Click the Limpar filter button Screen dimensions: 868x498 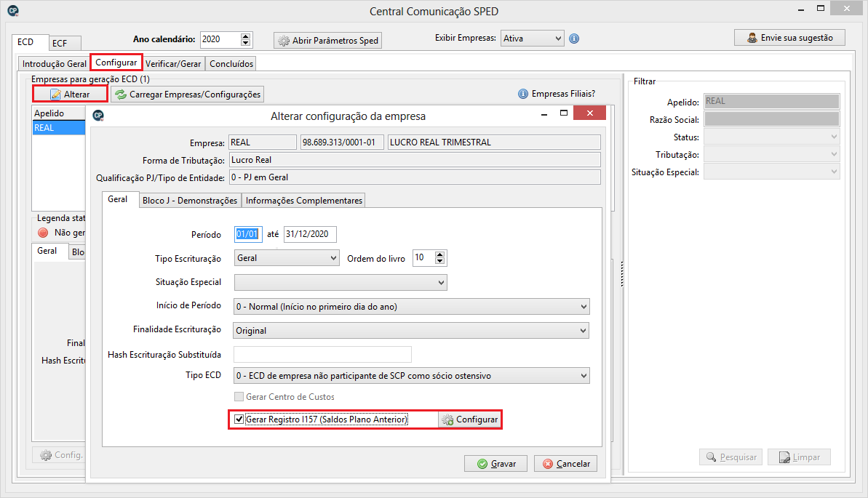(799, 457)
